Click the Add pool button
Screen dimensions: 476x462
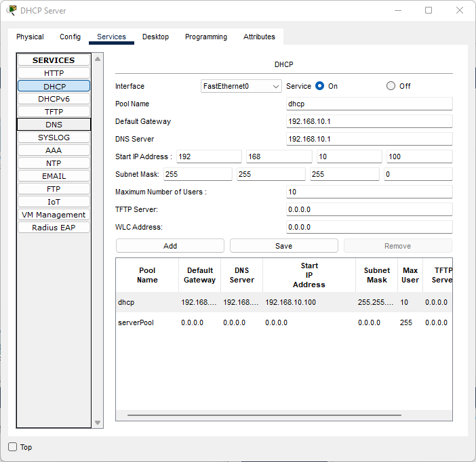[x=170, y=246]
